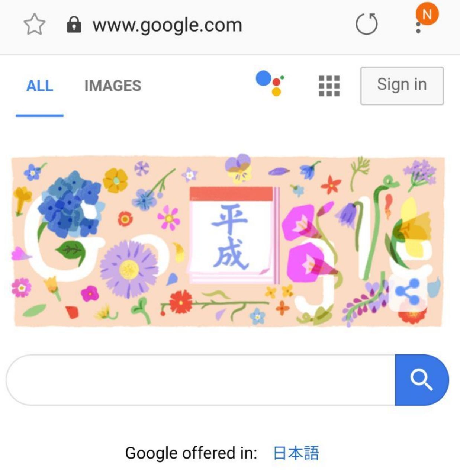Screen dimensions: 460x476
Task: Open the orange N profile badge
Action: tap(427, 14)
